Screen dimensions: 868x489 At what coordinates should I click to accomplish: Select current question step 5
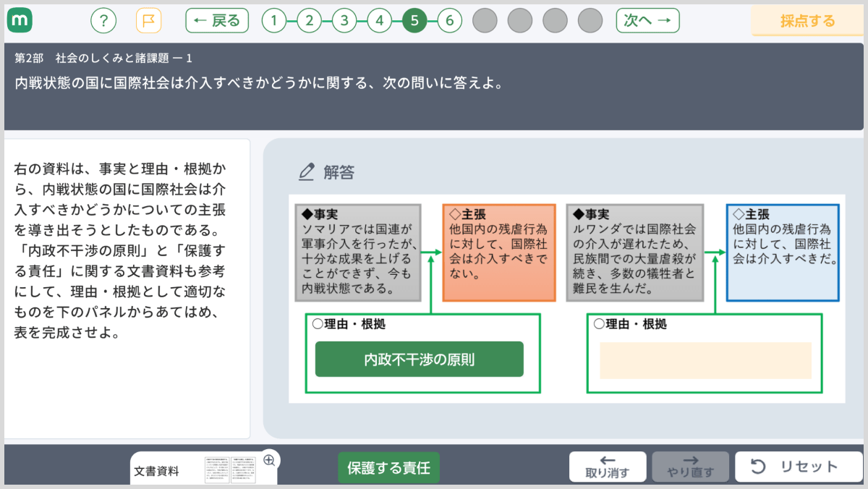click(x=414, y=21)
